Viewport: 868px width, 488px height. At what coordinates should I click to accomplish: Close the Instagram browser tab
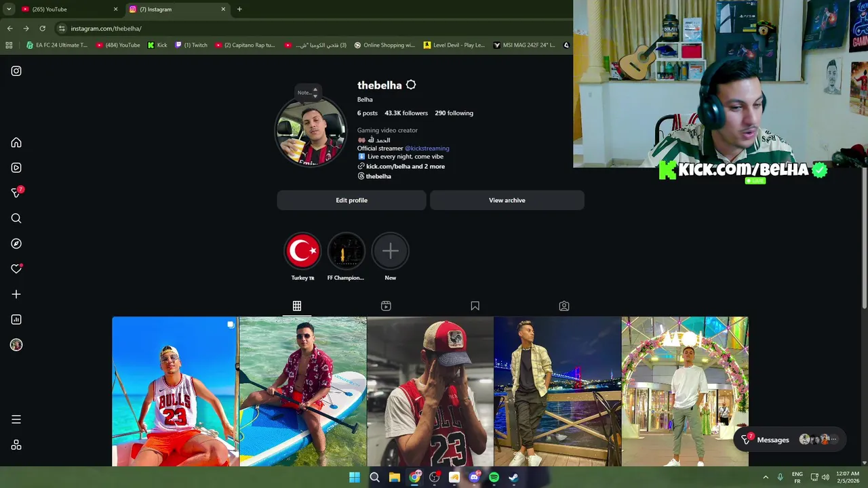223,9
